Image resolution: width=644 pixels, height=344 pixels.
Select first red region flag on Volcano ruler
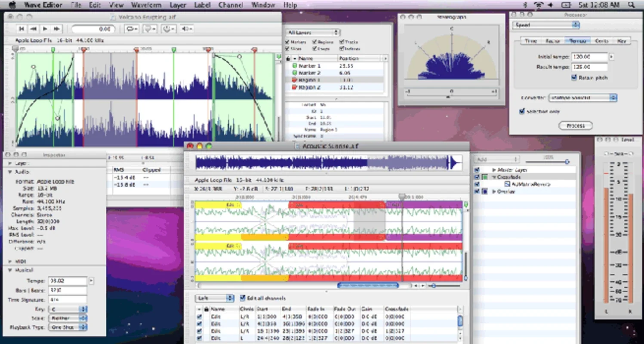(83, 50)
